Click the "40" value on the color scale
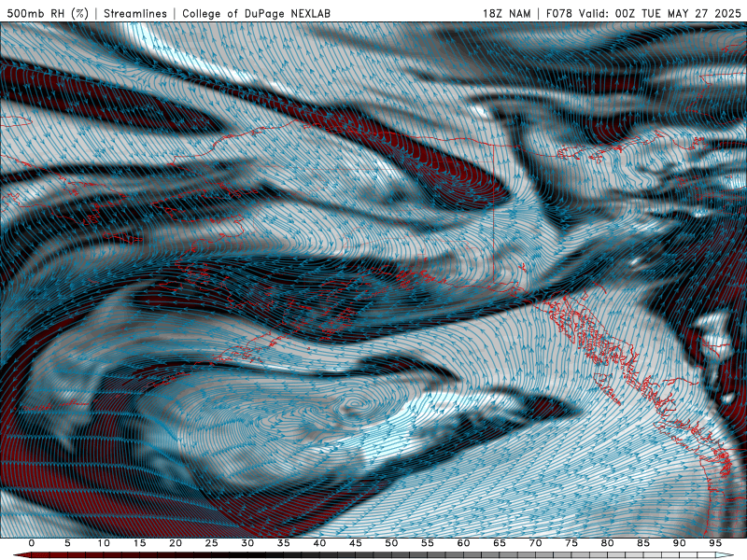 (319, 543)
